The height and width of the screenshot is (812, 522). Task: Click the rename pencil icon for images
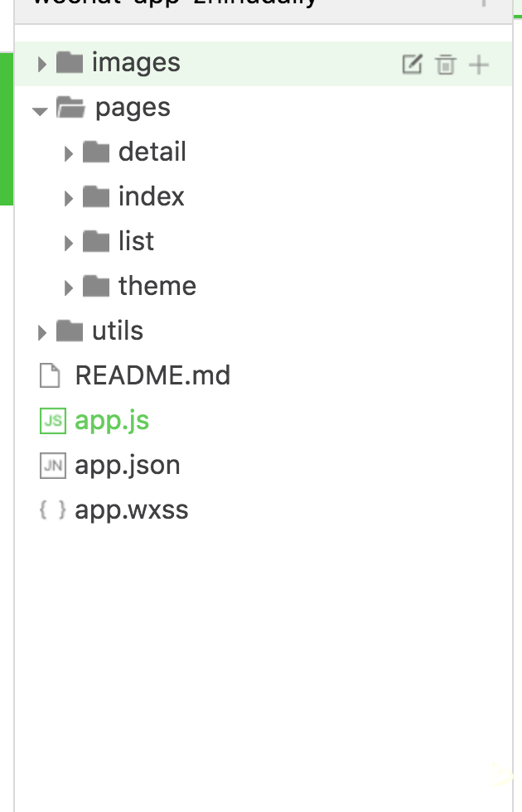point(412,64)
